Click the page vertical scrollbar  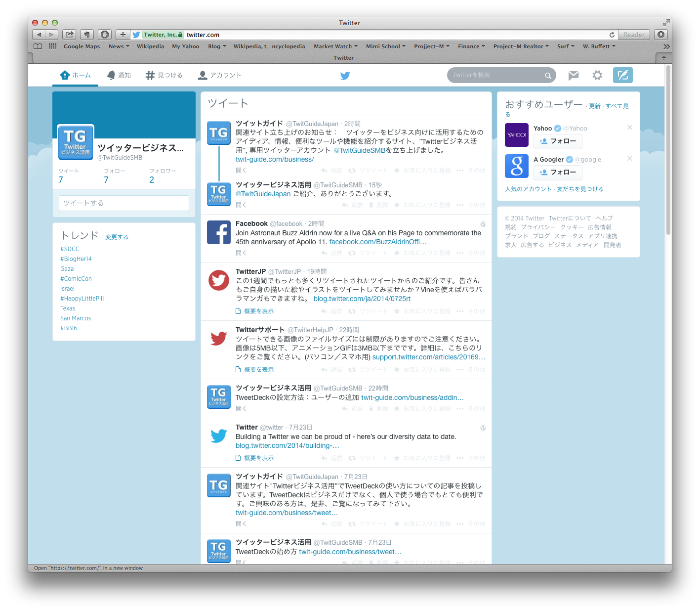(x=668, y=151)
